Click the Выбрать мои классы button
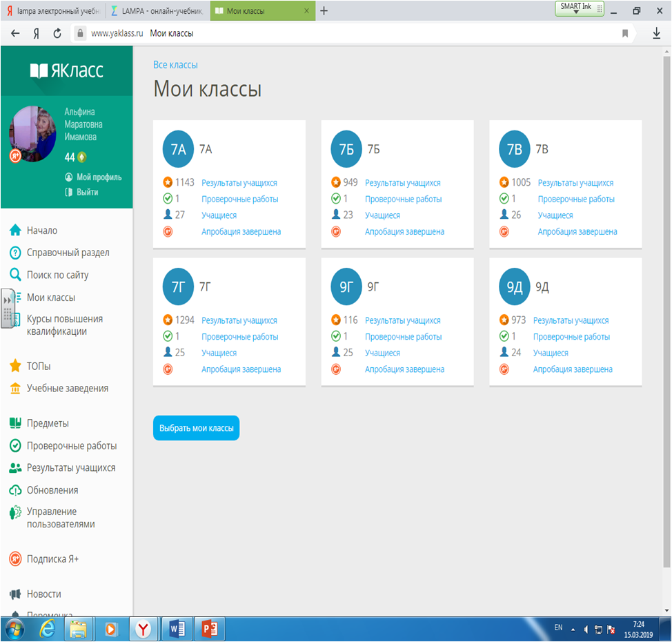The image size is (672, 642). point(196,428)
